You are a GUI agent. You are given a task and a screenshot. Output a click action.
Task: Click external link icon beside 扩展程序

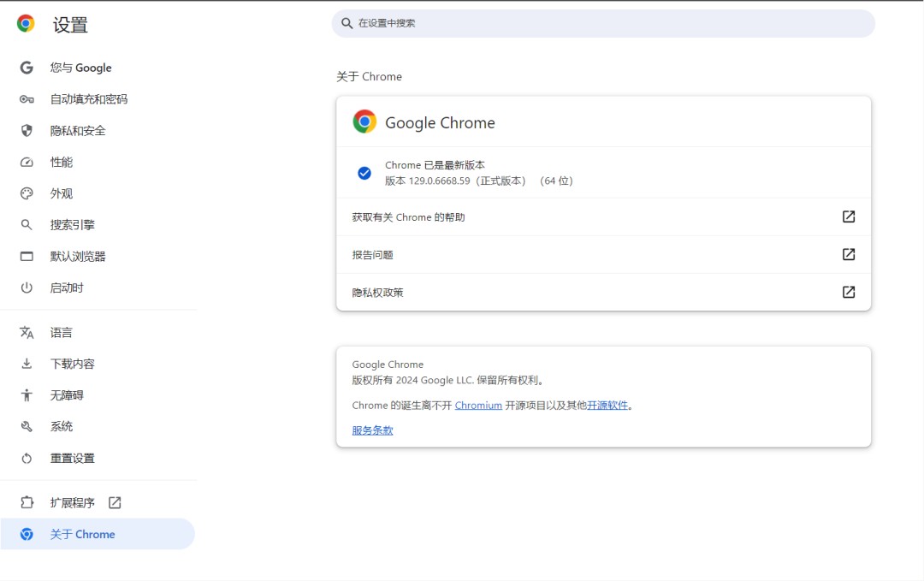tap(115, 502)
